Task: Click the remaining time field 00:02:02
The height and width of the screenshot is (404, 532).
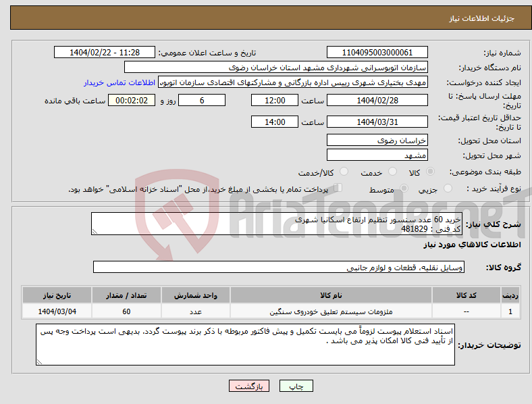Action: 132,100
